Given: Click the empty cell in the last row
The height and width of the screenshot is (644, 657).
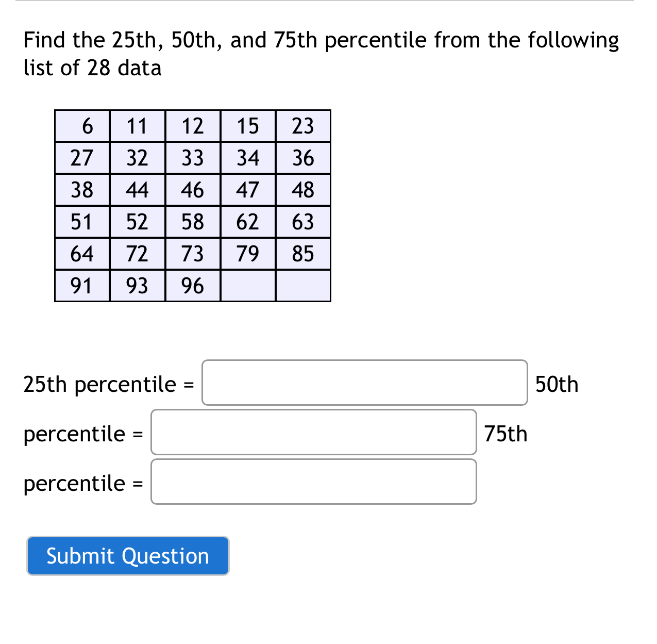Looking at the screenshot, I should (x=248, y=286).
